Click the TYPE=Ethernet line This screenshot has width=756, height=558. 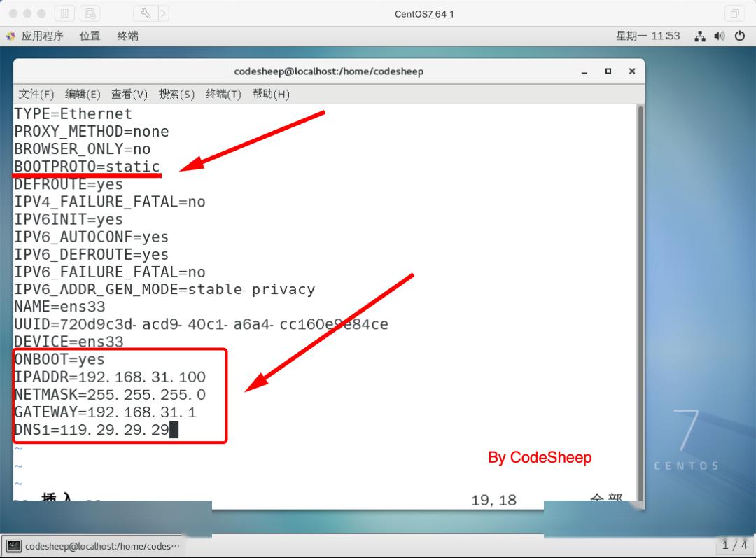[x=73, y=114]
